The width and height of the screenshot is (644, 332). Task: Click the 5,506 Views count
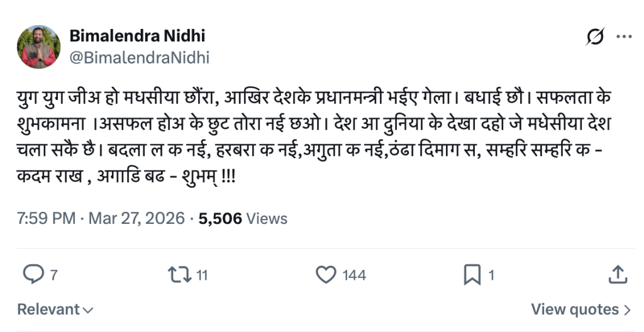click(243, 219)
